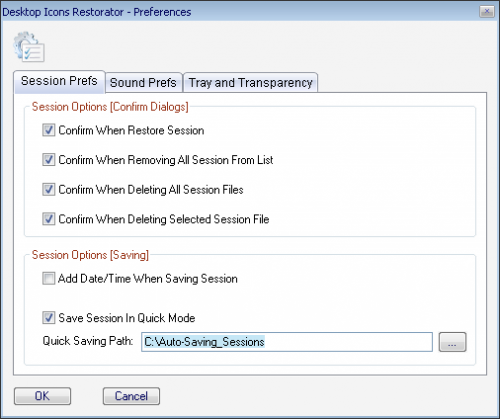Click the Session Options [Saving] group heading
Screen dimensions: 500x419
click(x=90, y=255)
